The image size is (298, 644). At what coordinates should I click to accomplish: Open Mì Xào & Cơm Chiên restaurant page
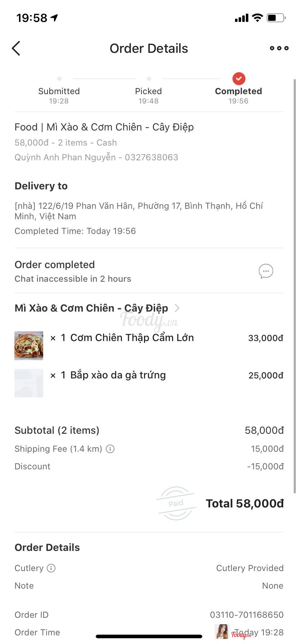pos(91,308)
